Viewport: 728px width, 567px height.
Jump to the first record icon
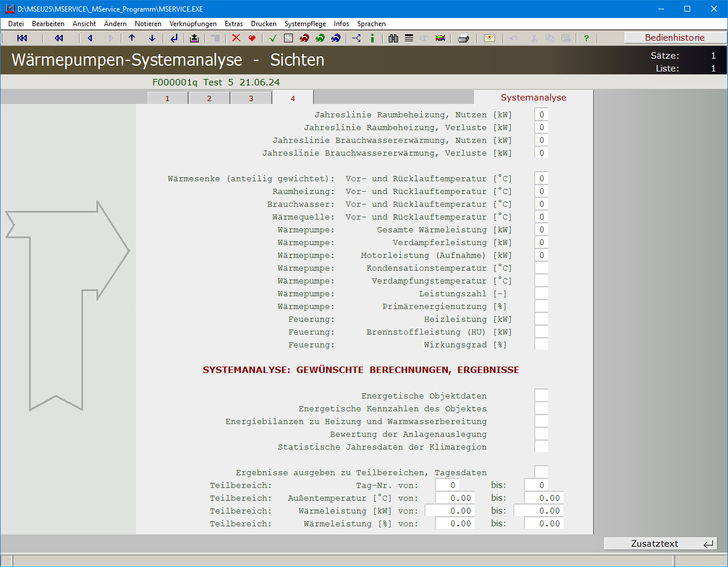(x=22, y=38)
